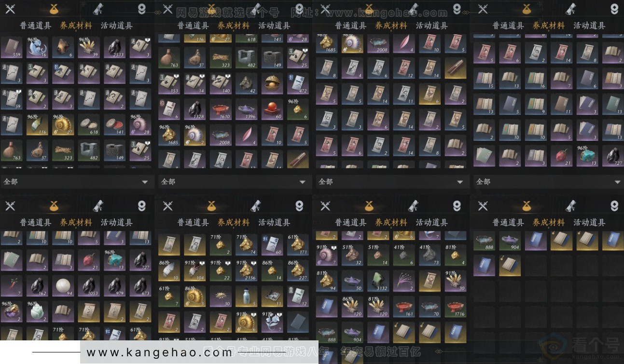Select the scroll category icon in the bottom-left panel
624x364 pixels.
pyautogui.click(x=98, y=206)
